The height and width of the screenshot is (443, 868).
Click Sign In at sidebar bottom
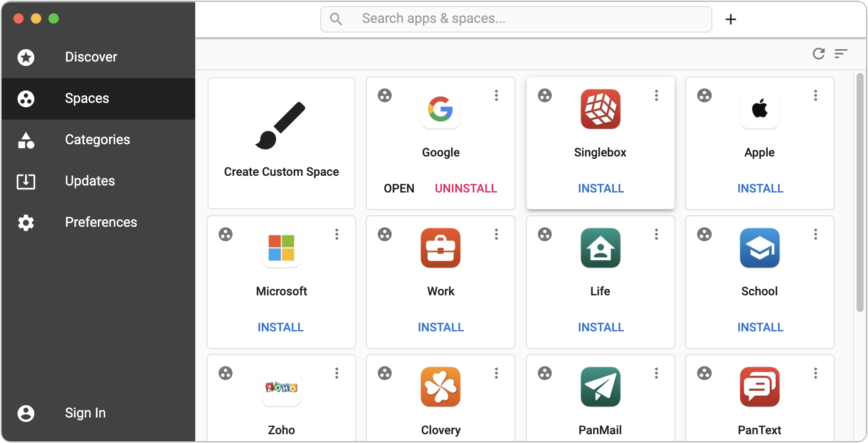[x=98, y=413]
